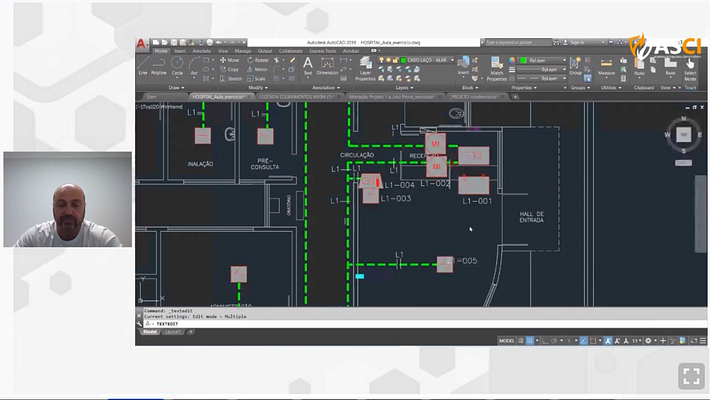The width and height of the screenshot is (710, 400).
Task: Select the Line tool
Action: tap(143, 66)
